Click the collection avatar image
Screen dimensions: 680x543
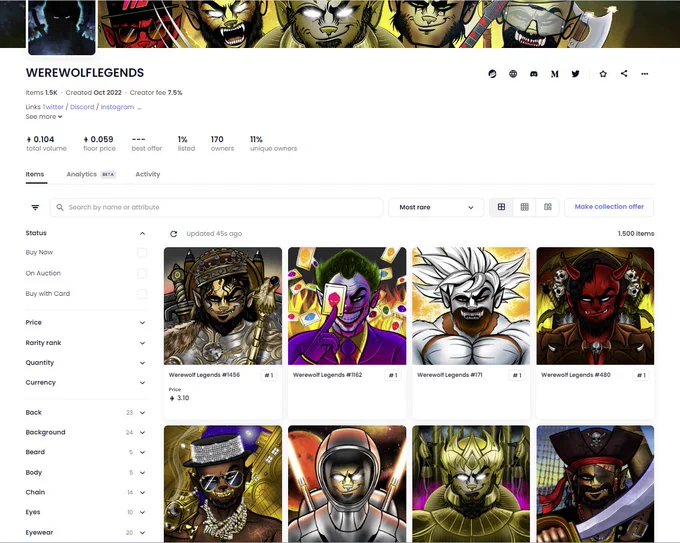click(62, 27)
